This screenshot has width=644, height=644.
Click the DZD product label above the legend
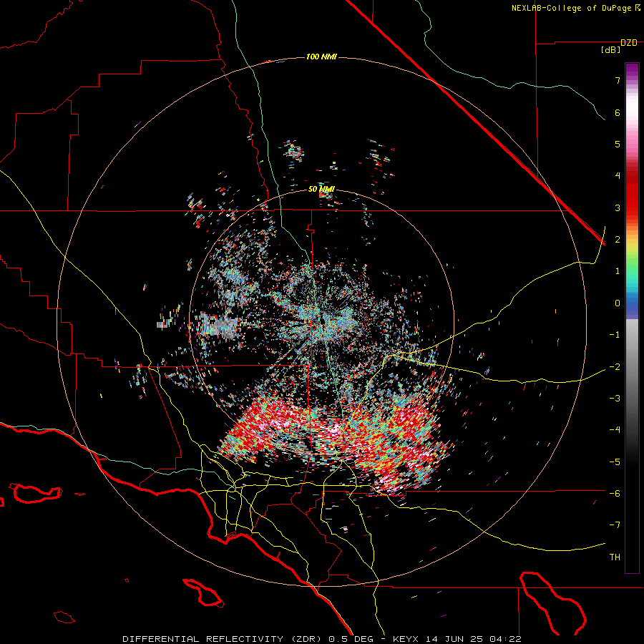coord(628,43)
